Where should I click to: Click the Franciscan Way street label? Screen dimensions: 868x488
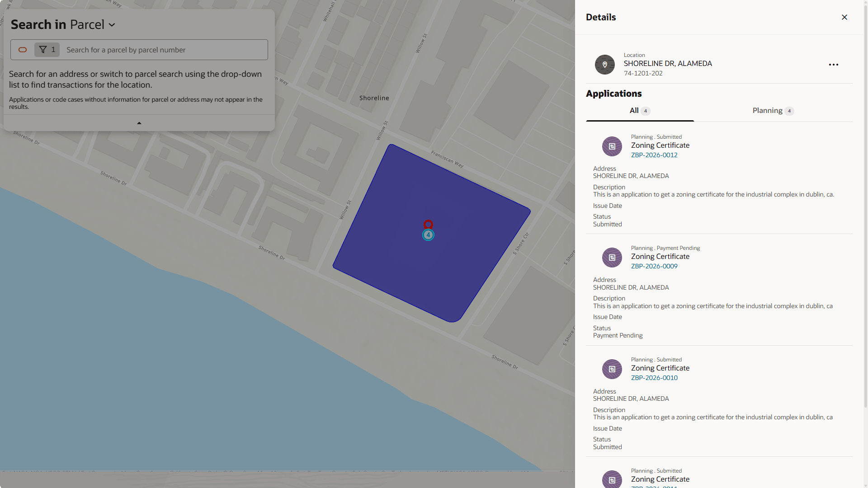(x=447, y=159)
